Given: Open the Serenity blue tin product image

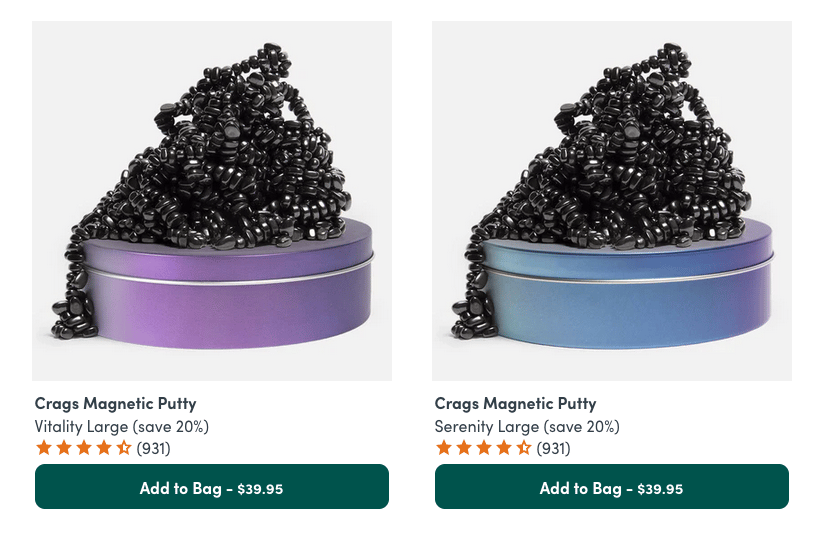Looking at the screenshot, I should (x=612, y=201).
